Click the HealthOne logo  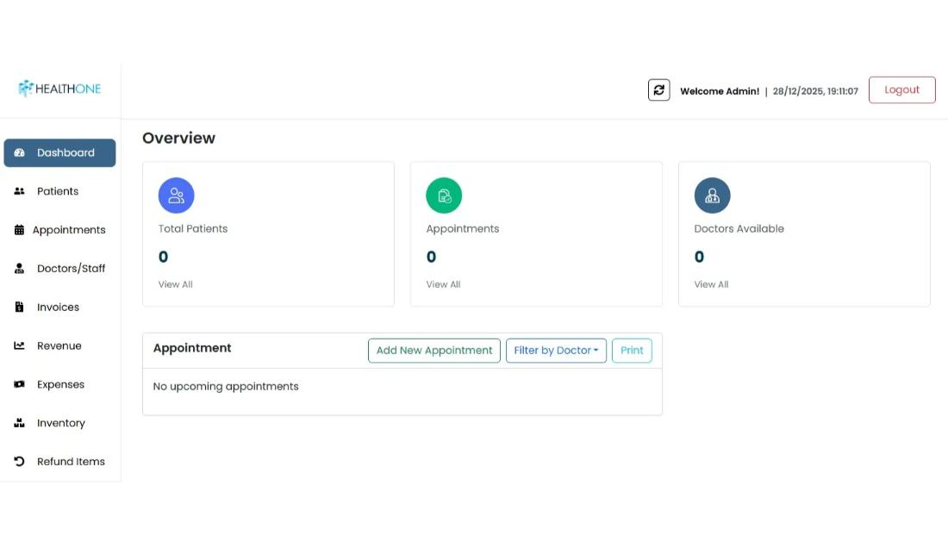[59, 89]
